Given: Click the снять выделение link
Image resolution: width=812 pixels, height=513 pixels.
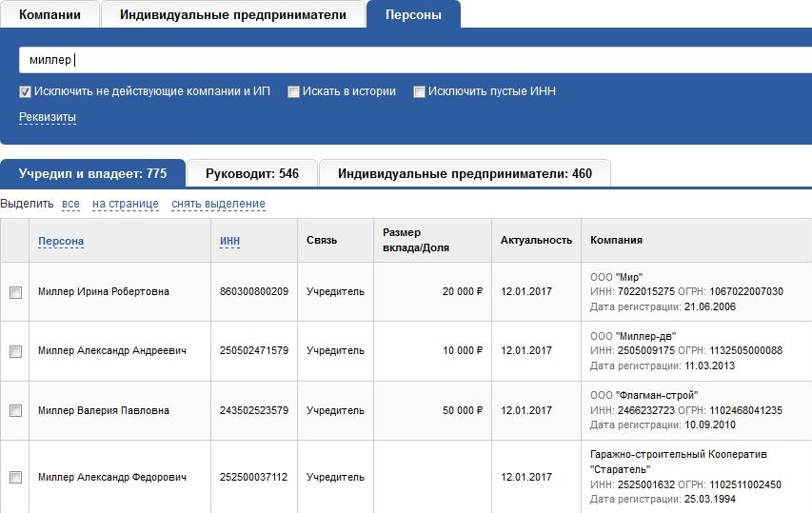Looking at the screenshot, I should [219, 204].
